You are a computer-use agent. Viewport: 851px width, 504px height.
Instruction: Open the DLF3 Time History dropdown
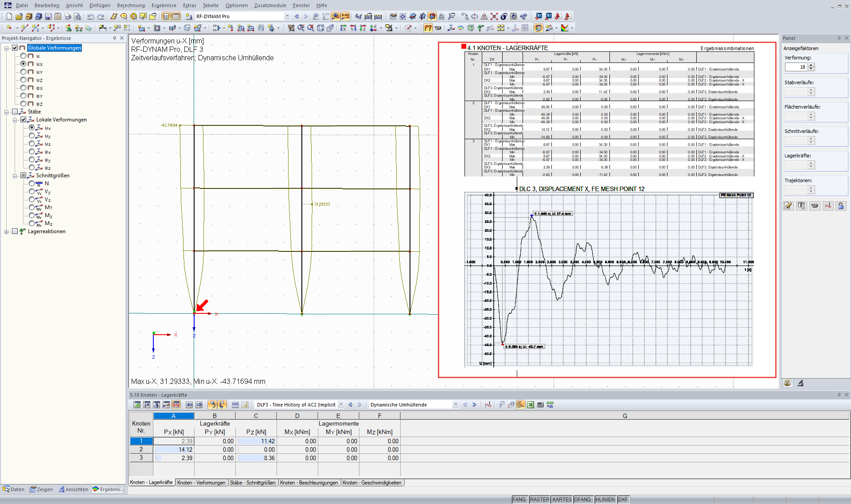click(x=340, y=404)
